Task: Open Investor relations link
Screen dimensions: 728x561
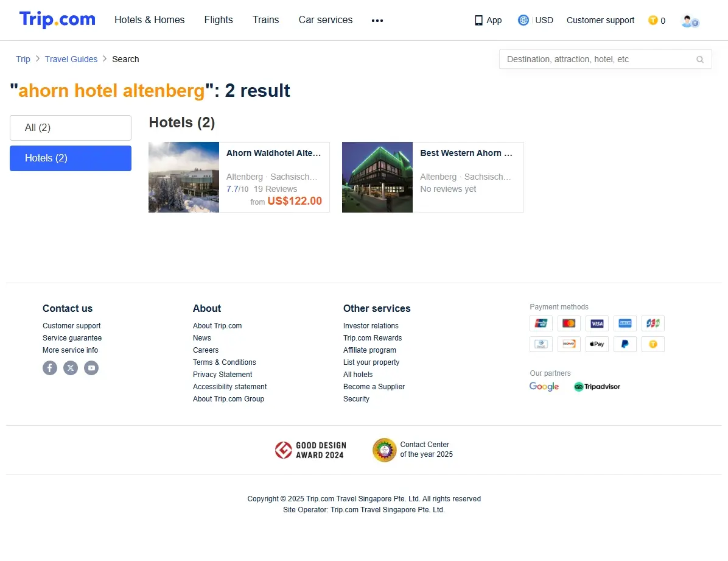Action: [371, 326]
